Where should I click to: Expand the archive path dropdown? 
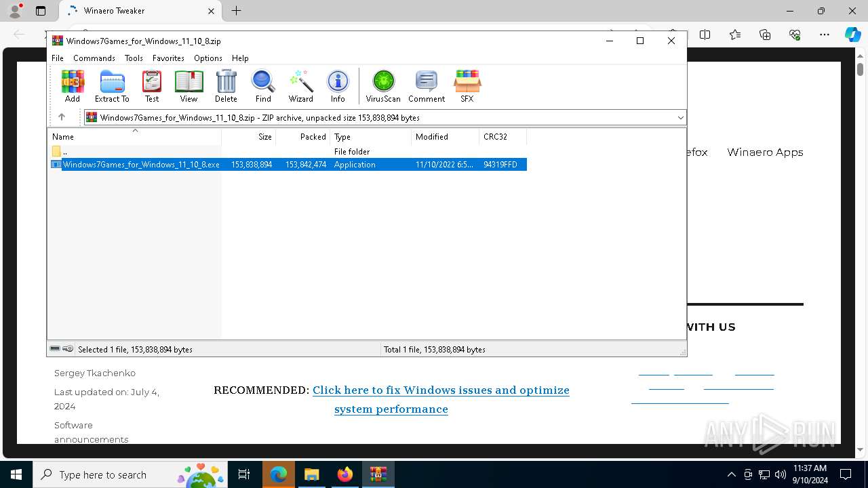pos(680,118)
